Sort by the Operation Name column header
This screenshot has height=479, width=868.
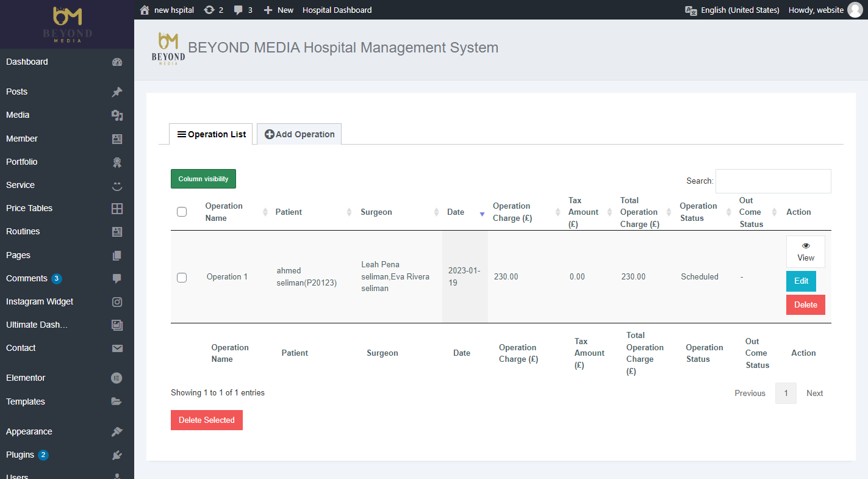224,212
